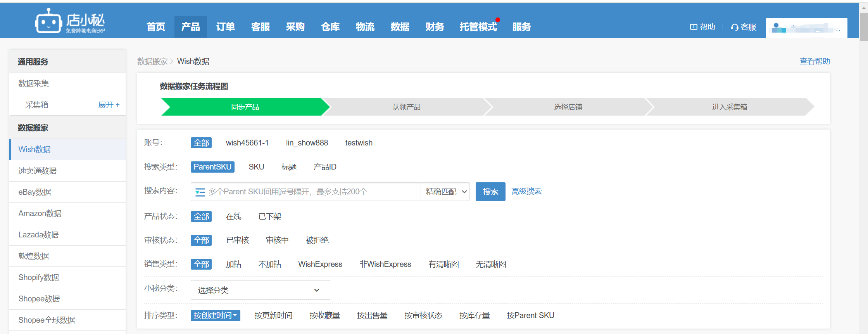The image size is (868, 334).
Task: Select 全部 account filter
Action: 201,143
